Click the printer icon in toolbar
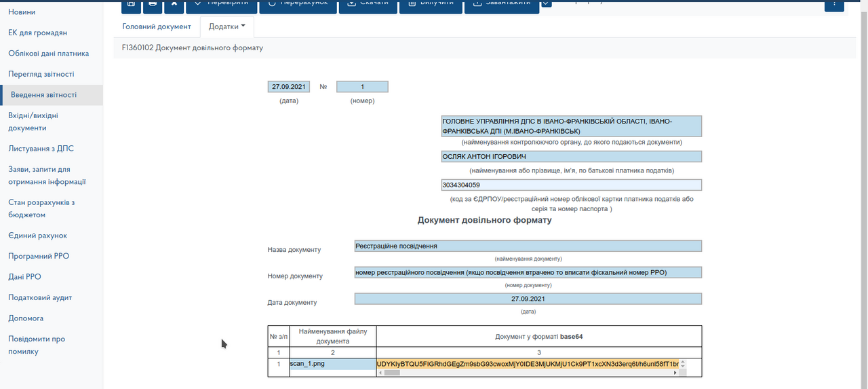 [153, 4]
